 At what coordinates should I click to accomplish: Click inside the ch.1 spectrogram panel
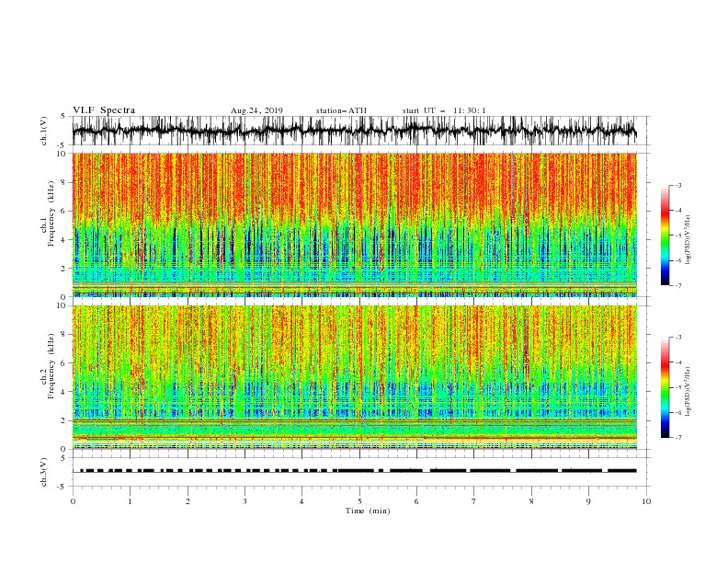pos(354,224)
